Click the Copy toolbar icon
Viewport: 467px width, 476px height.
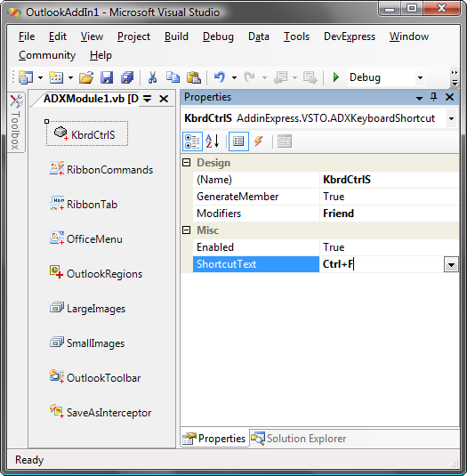pyautogui.click(x=173, y=77)
